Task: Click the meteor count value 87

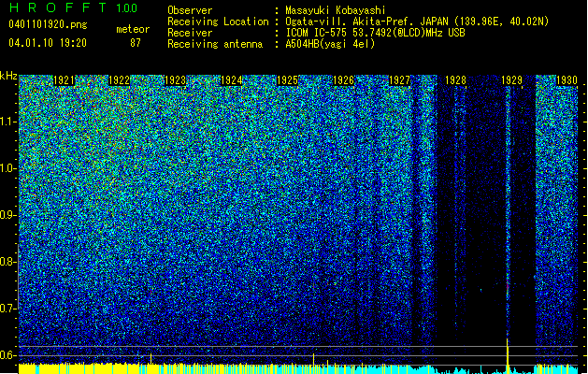Action: (136, 43)
